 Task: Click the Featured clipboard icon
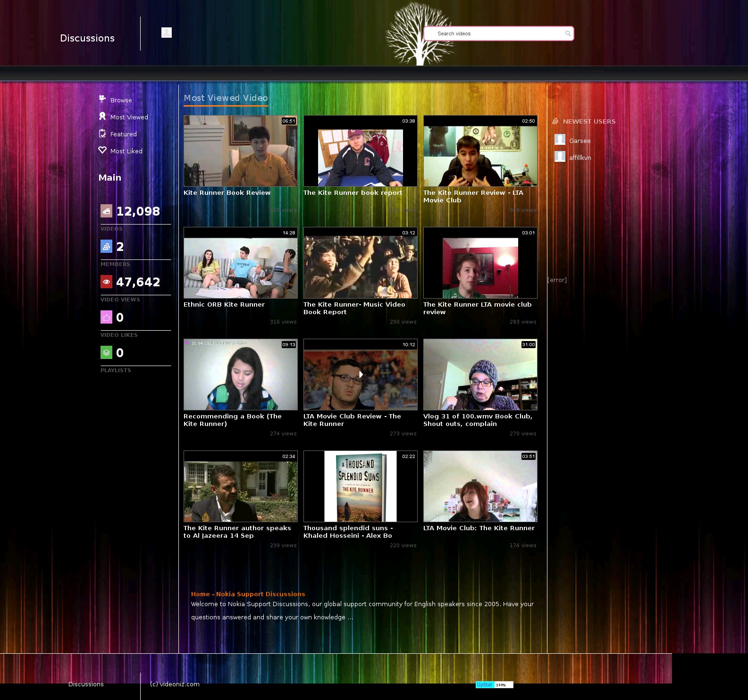(102, 133)
